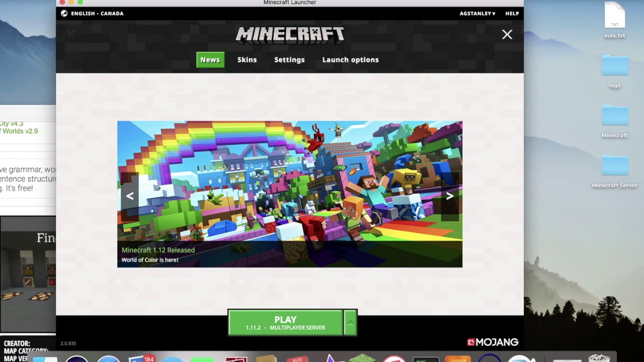Expand the profile selector arrow beside PLAY

pyautogui.click(x=350, y=323)
